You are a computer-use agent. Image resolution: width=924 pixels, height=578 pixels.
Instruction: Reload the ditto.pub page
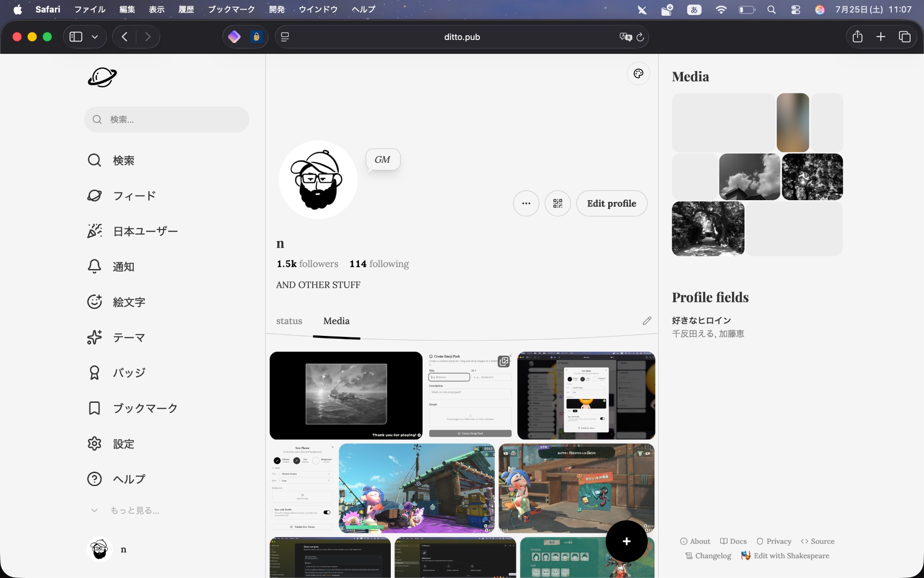pos(640,37)
